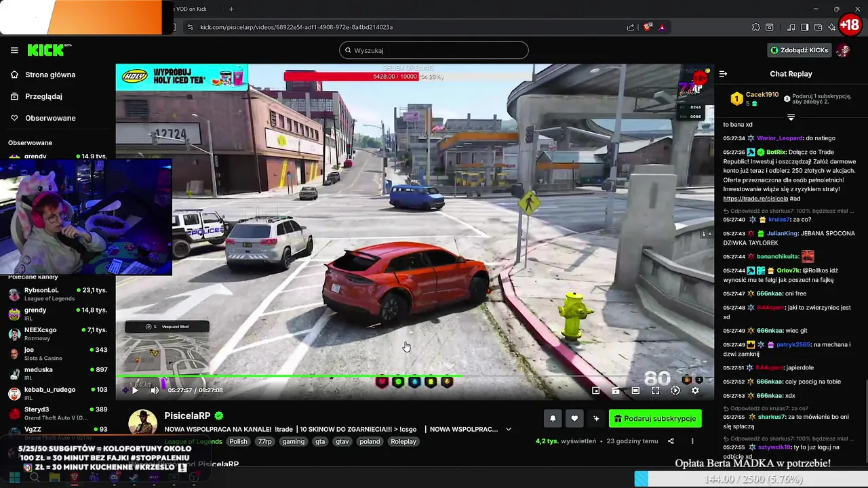Click patryk2565 username in chat

click(793, 344)
